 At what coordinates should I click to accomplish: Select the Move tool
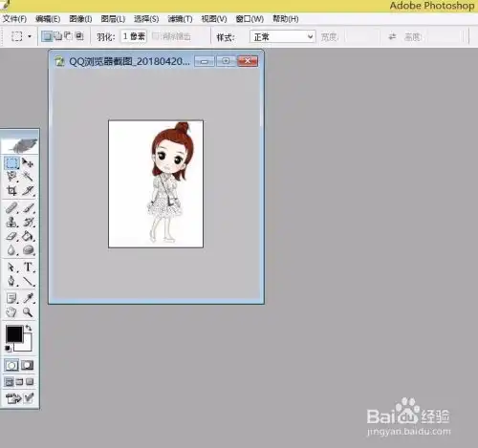click(28, 163)
